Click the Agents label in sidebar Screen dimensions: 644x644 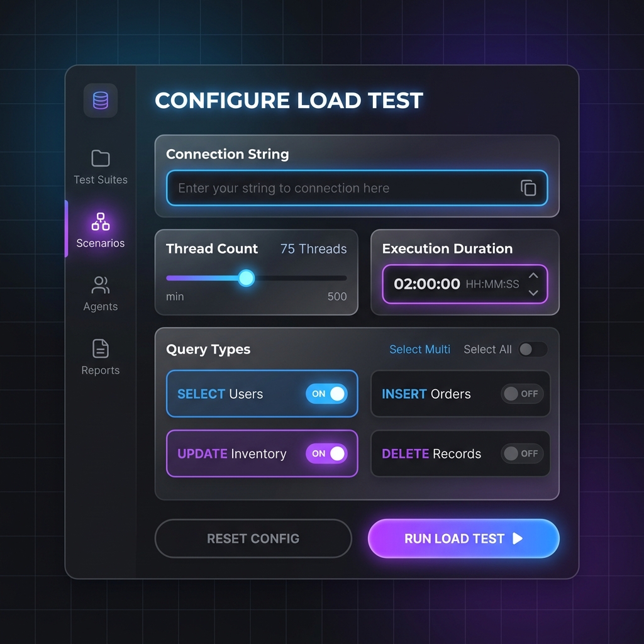pos(101,307)
